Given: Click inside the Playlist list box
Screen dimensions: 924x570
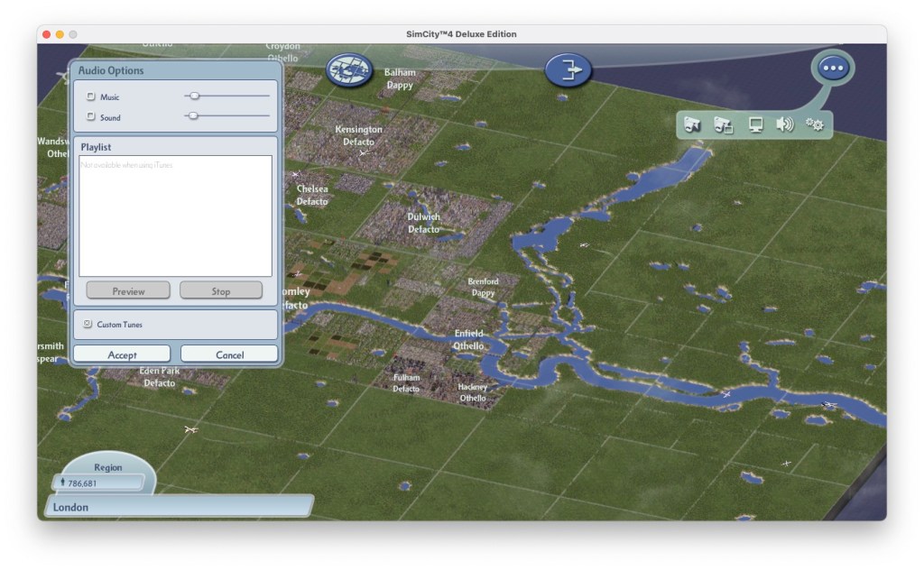Looking at the screenshot, I should tap(175, 216).
